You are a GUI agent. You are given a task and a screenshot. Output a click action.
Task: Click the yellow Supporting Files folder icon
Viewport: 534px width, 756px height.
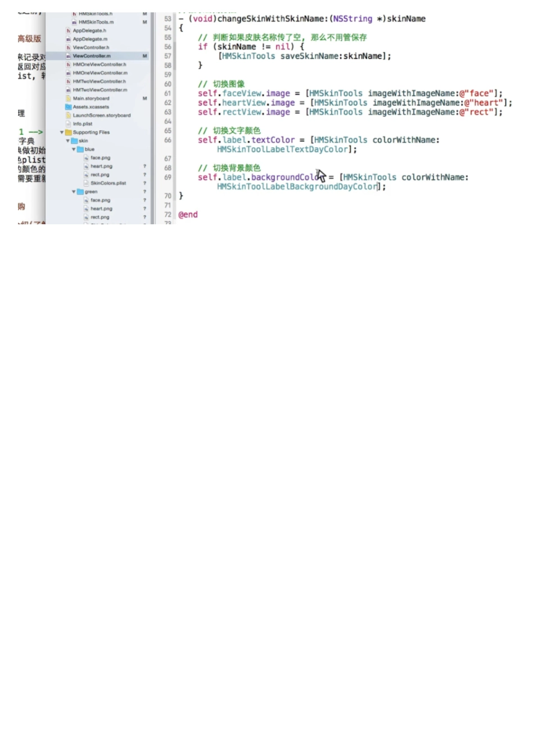click(68, 132)
